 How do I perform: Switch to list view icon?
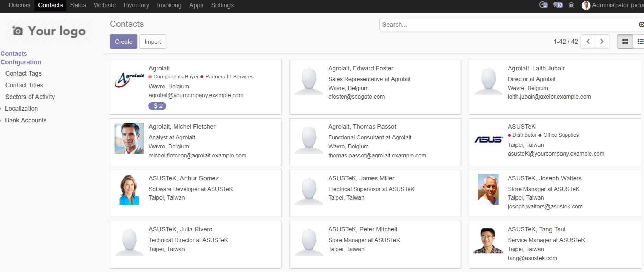pyautogui.click(x=640, y=42)
